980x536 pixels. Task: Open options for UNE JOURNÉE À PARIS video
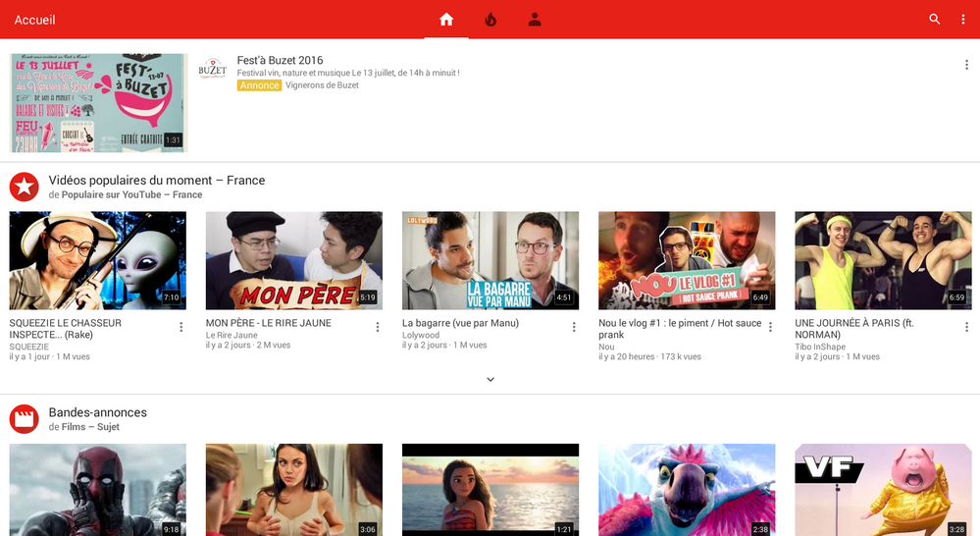tap(966, 327)
